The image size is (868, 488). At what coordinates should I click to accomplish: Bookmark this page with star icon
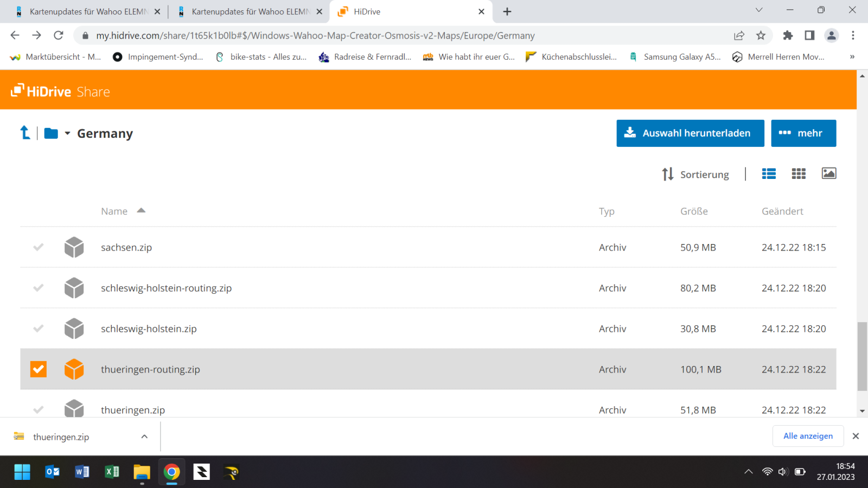761,35
